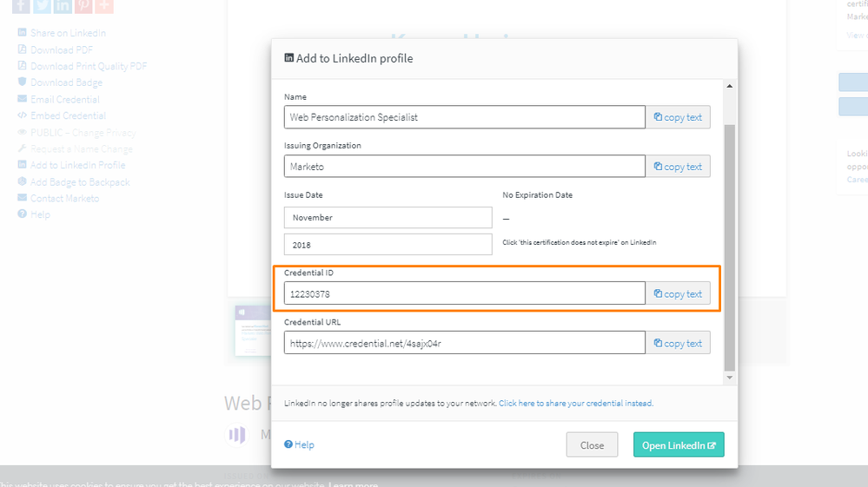Click the Issuing Organization field showing Marketo
The image size is (868, 487).
click(x=465, y=167)
